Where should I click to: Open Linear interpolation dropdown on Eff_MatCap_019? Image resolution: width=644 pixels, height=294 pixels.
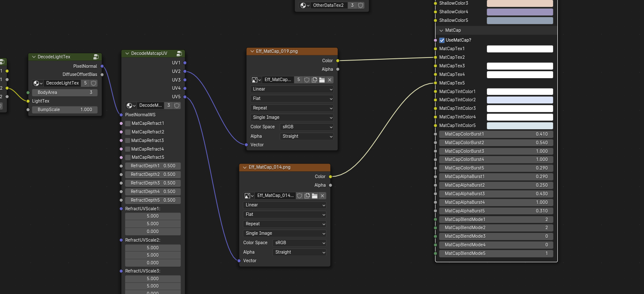click(x=292, y=89)
